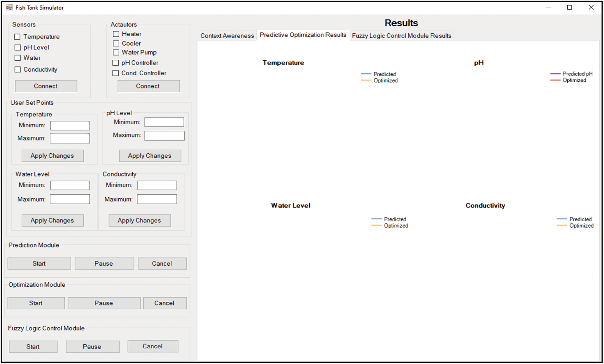Viewport: 604px width, 364px height.
Task: Cancel the Fuzzy Logic Control Module
Action: pos(152,346)
